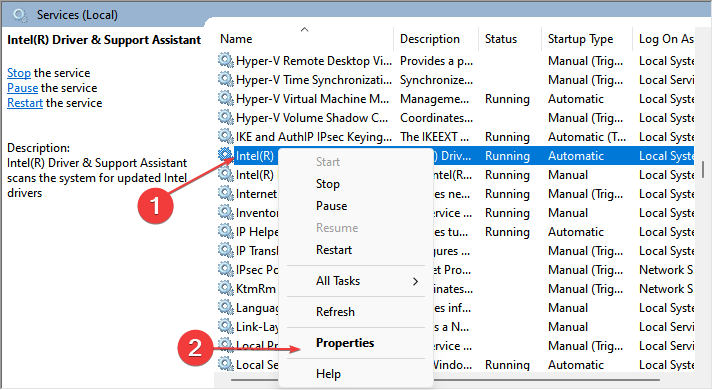Click the Services (Local) header icon
This screenshot has height=390, width=713.
click(x=20, y=15)
